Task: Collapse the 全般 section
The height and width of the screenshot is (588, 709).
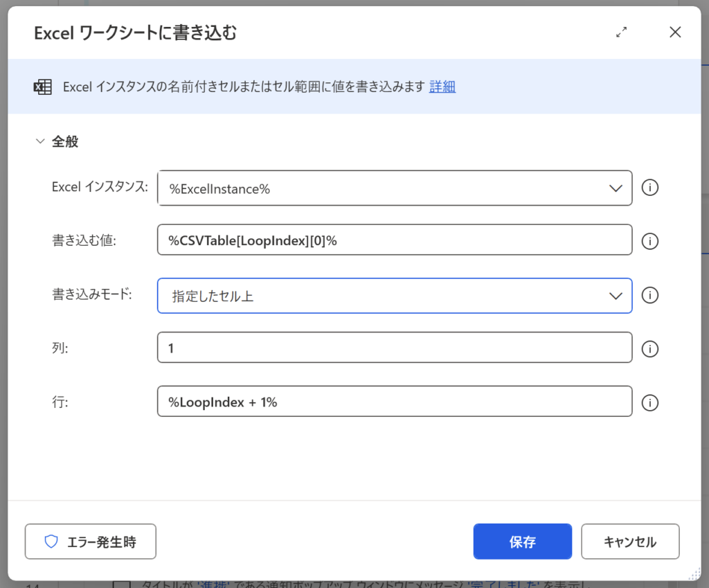Action: point(39,142)
